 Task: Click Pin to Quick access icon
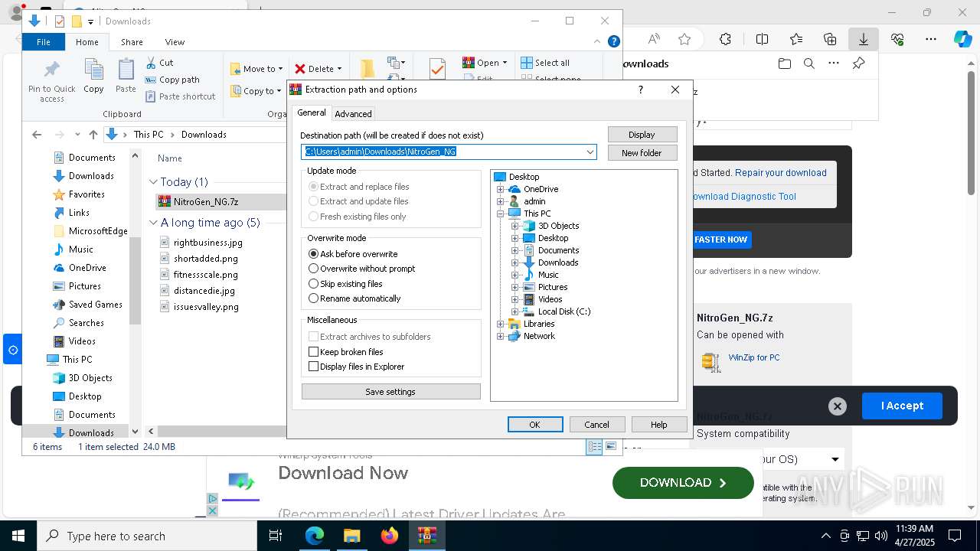[x=52, y=70]
